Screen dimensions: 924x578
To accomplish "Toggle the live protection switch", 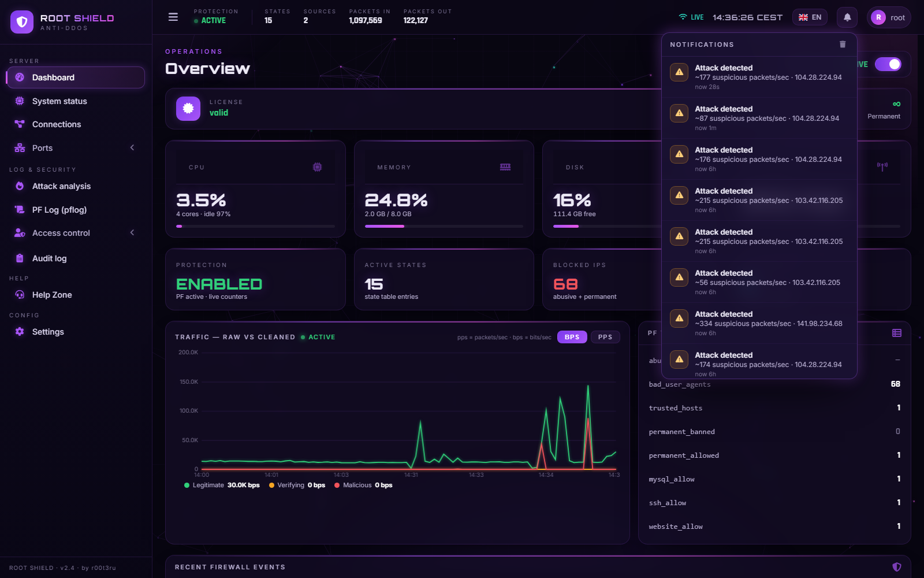I will click(888, 64).
